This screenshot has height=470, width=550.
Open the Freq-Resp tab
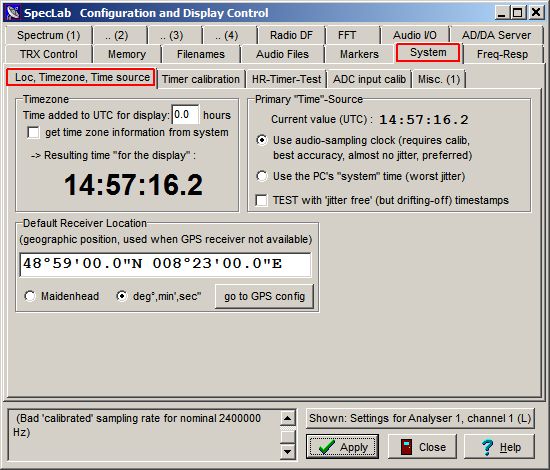tap(502, 54)
